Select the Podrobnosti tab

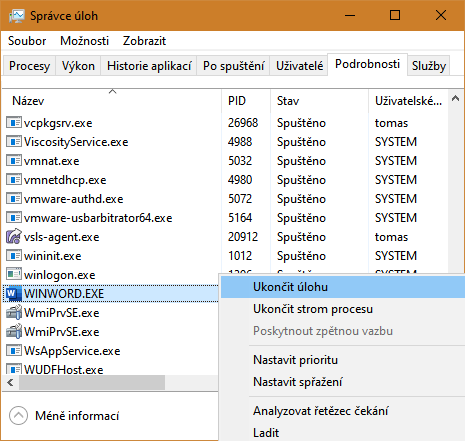click(x=367, y=64)
